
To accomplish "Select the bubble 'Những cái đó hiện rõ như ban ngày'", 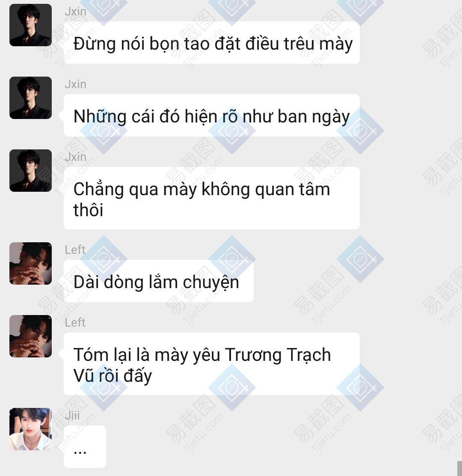I will (212, 115).
